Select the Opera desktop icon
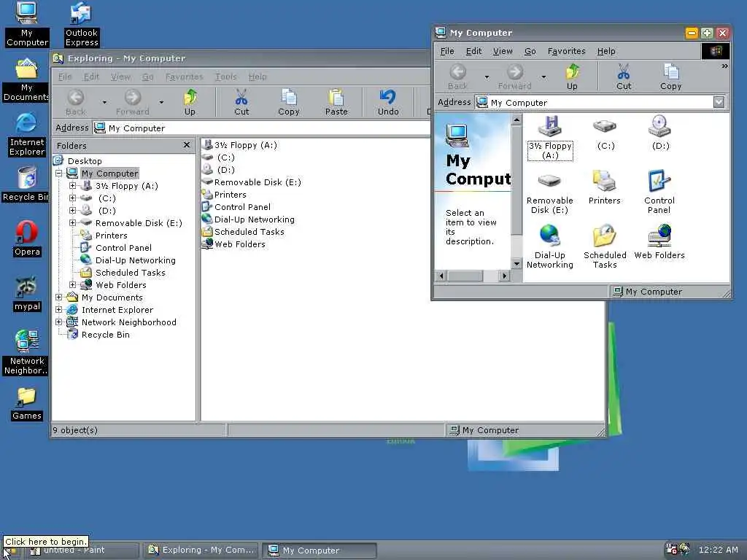 tap(27, 238)
